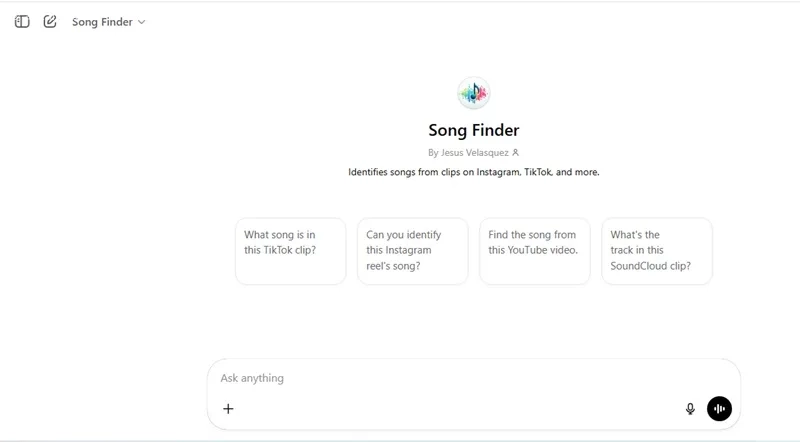Toggle the sidebar panel icon
Viewport: 800px width, 442px height.
coord(22,21)
